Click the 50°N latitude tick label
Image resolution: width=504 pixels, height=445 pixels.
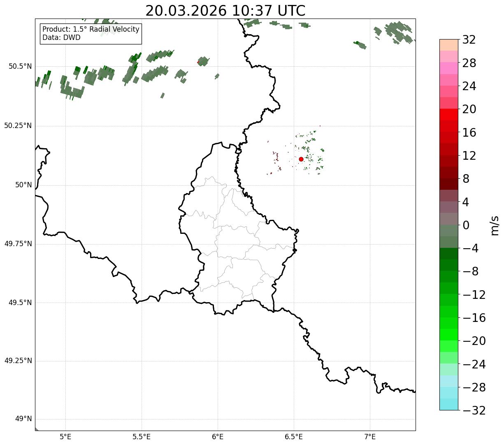tap(23, 185)
